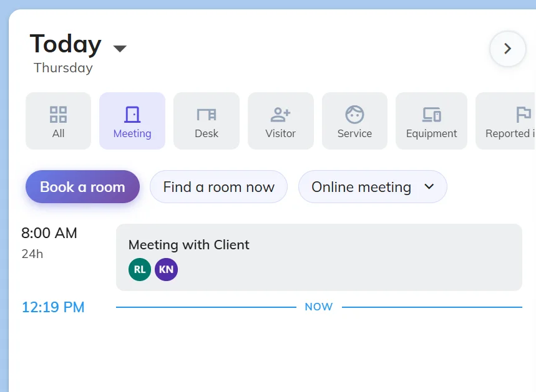Choose the Service face icon filter
536x392 pixels.
pos(354,115)
